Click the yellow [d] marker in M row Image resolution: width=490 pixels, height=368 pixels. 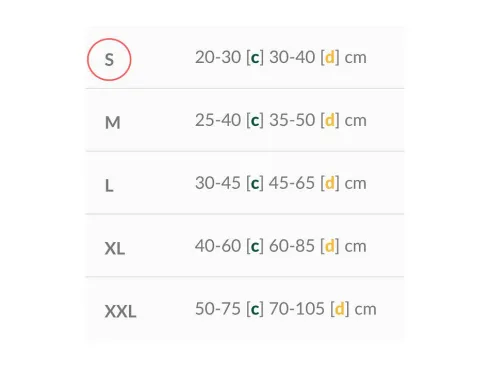click(330, 120)
